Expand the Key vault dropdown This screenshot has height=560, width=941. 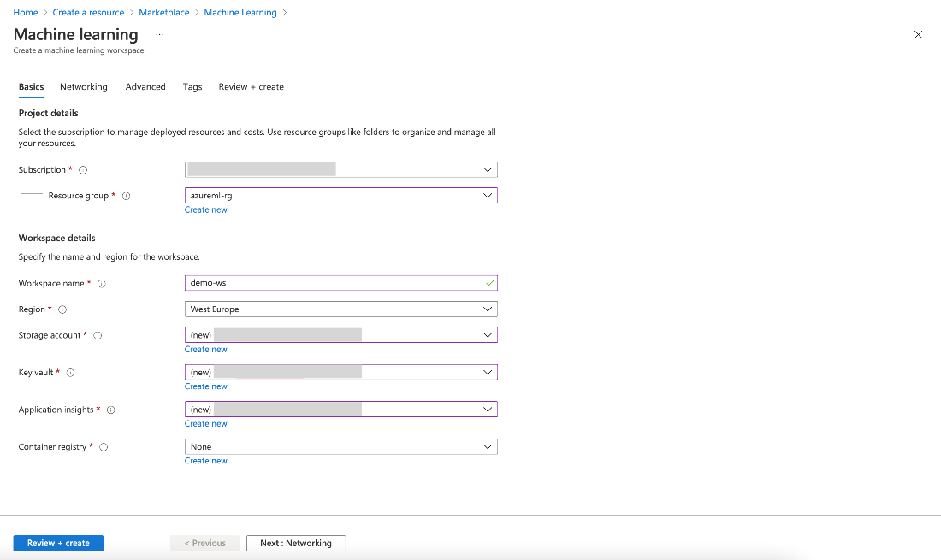point(340,372)
